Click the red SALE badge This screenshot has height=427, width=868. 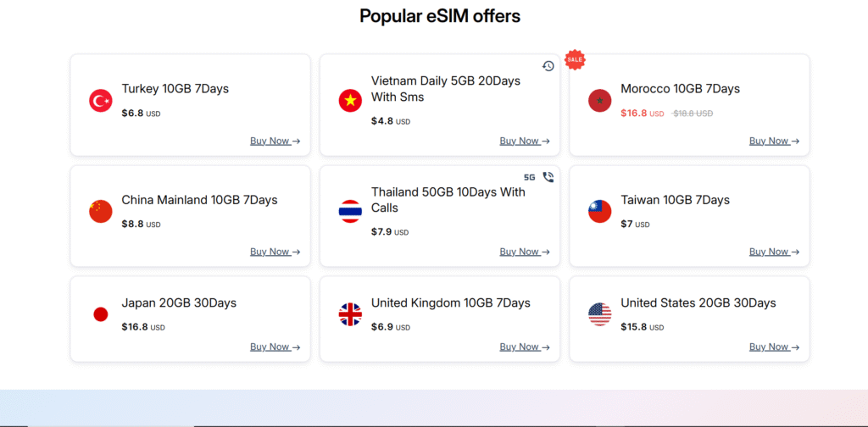[576, 59]
